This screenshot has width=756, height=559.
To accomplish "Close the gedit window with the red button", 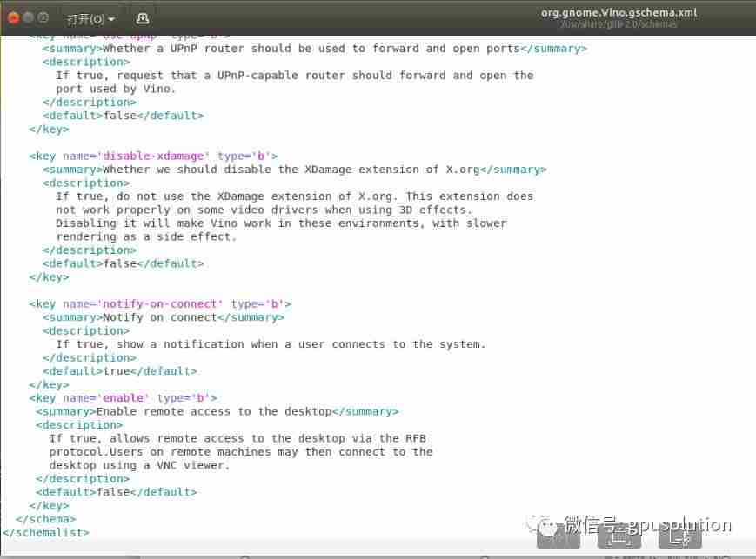I will [x=14, y=18].
